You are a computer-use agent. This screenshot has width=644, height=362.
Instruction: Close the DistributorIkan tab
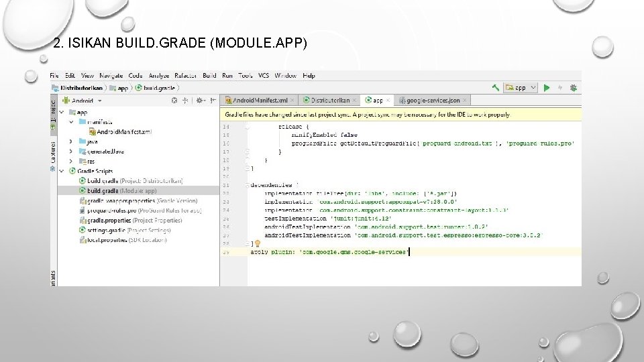point(354,100)
